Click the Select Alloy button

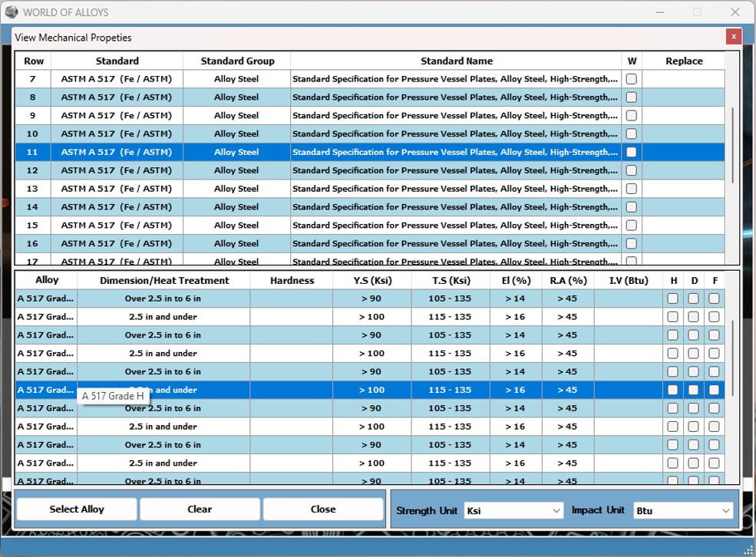77,509
